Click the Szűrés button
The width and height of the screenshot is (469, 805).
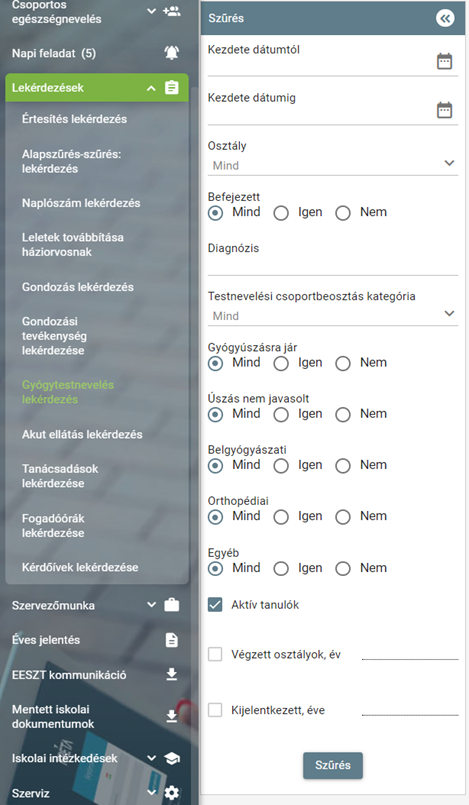333,765
